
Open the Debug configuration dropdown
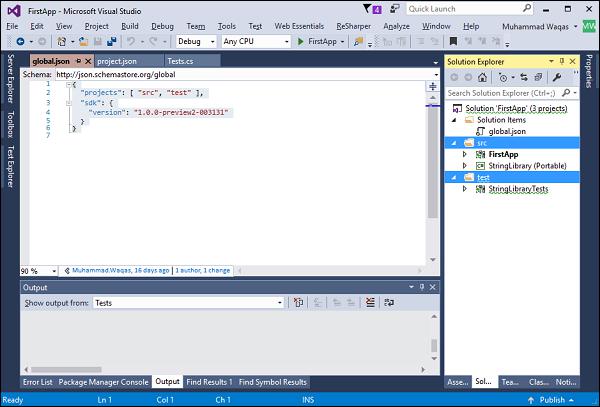pos(197,42)
